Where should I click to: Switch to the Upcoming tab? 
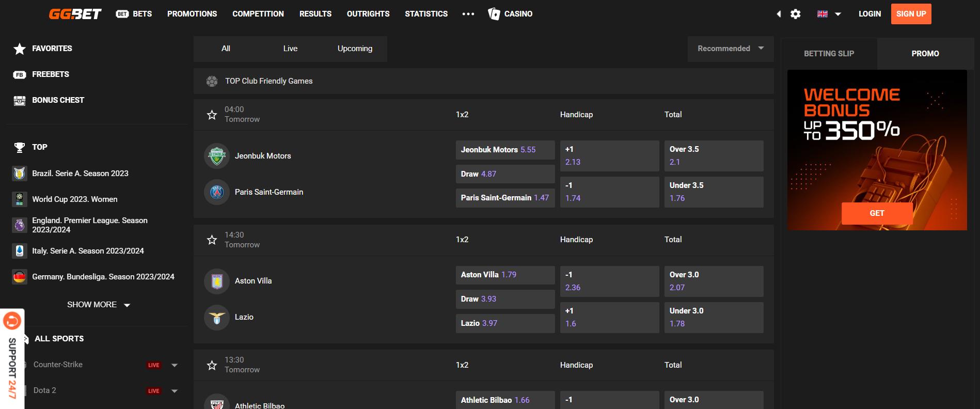click(355, 49)
